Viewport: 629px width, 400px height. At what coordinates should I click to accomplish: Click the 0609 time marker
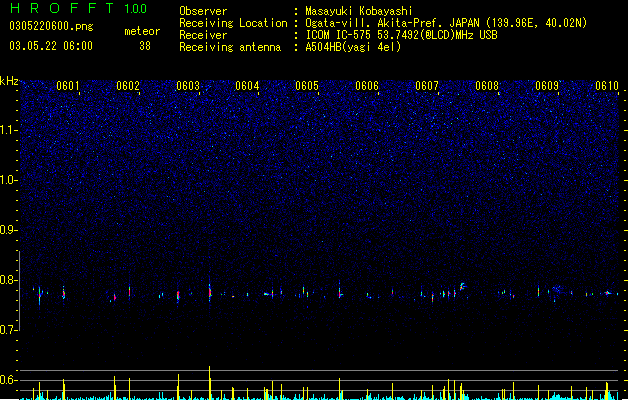[x=547, y=86]
